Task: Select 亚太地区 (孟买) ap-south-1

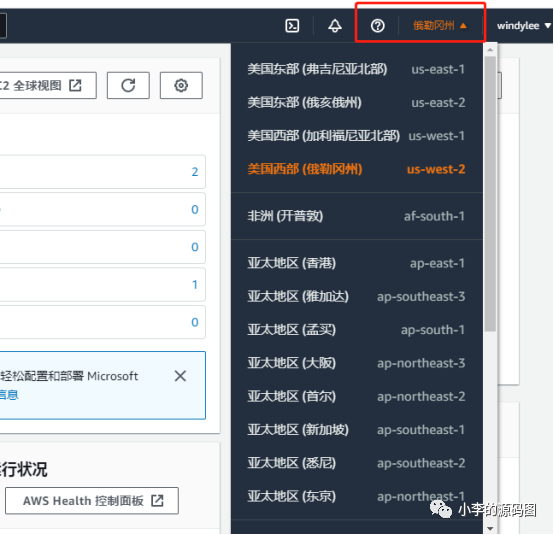Action: coord(356,329)
